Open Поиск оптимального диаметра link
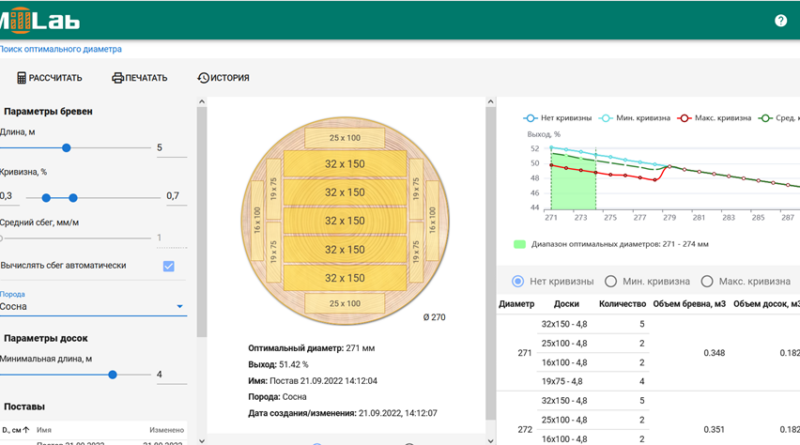The image size is (800, 445). point(61,49)
